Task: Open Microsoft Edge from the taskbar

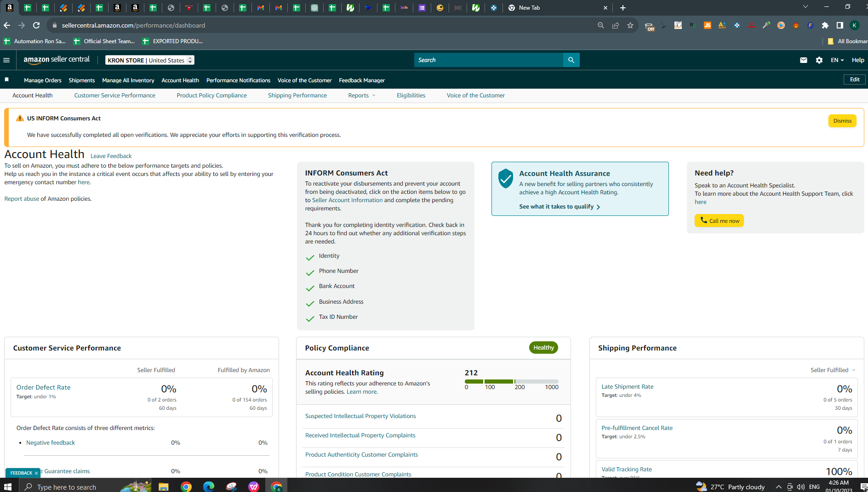Action: pyautogui.click(x=208, y=486)
